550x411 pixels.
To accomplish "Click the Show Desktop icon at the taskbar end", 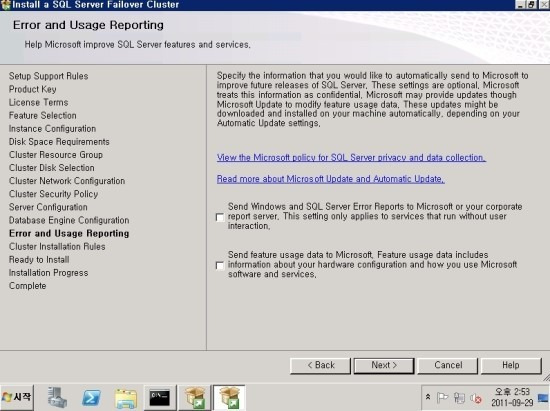I will point(543,398).
